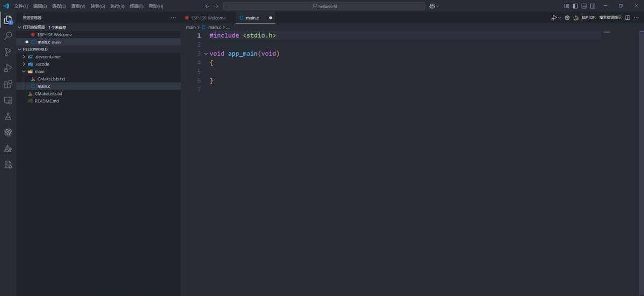Click the ESP-IDF gear settings icon in editor toolbar
The height and width of the screenshot is (296, 644).
point(567,18)
